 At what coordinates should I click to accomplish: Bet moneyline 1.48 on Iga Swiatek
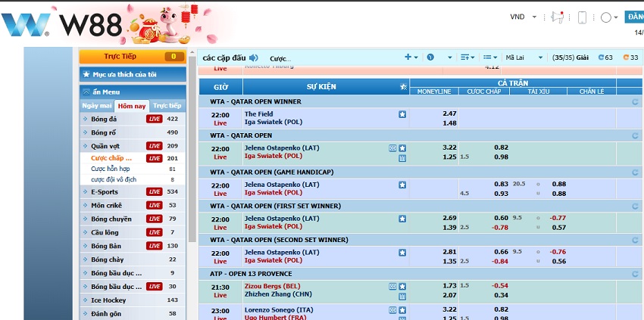click(x=450, y=123)
